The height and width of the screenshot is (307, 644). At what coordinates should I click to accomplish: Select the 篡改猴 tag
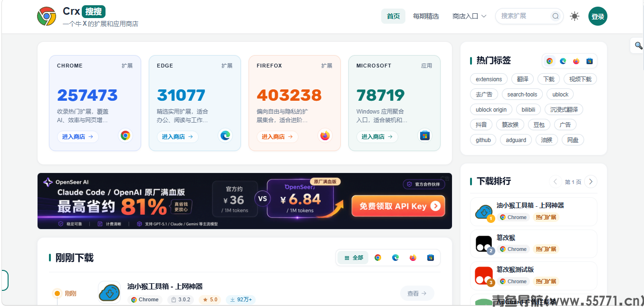coord(510,125)
